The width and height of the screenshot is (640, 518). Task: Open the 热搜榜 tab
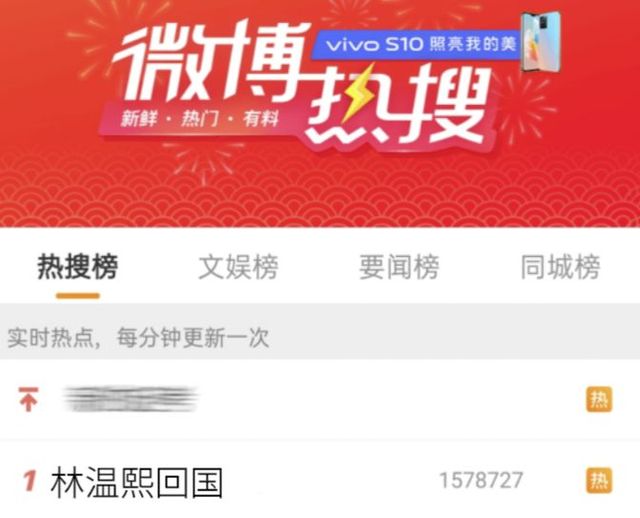click(78, 267)
